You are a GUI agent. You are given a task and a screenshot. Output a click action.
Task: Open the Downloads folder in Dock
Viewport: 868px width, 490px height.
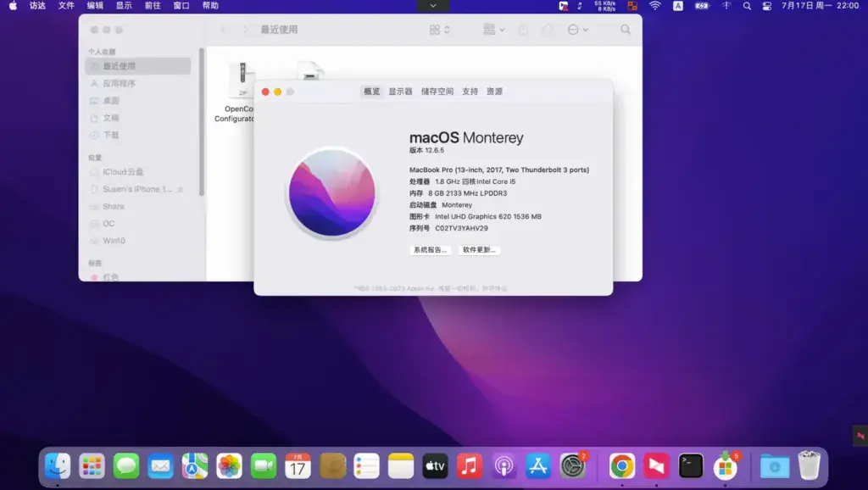coord(775,466)
